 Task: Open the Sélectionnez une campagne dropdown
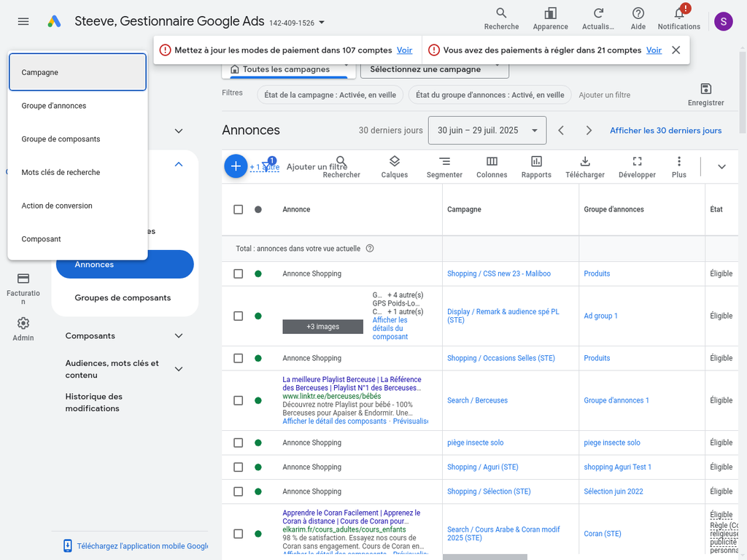click(435, 69)
